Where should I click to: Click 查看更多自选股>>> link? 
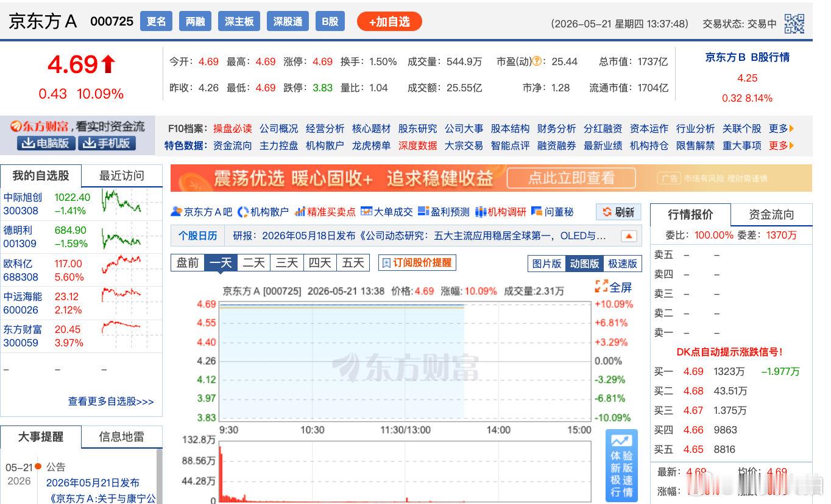point(111,401)
